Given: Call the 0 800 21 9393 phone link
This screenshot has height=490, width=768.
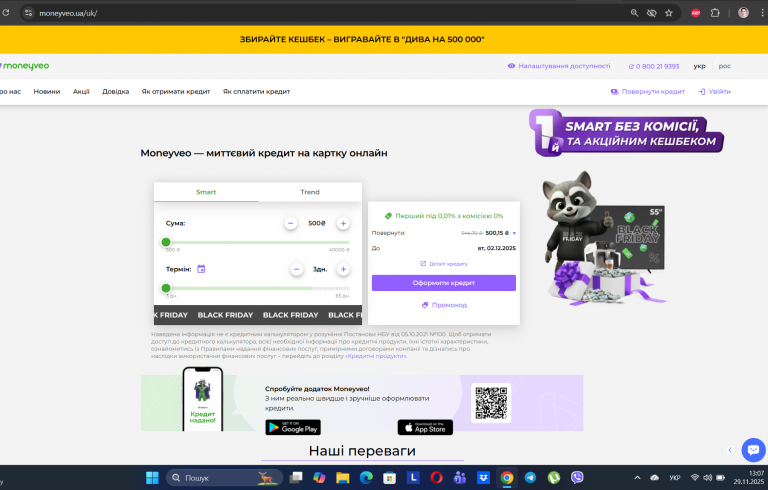Looking at the screenshot, I should point(654,66).
